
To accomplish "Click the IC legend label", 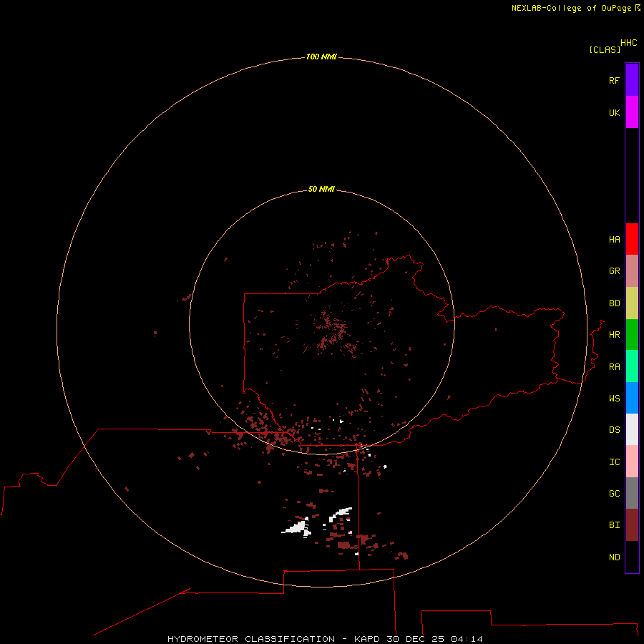I will pos(614,462).
